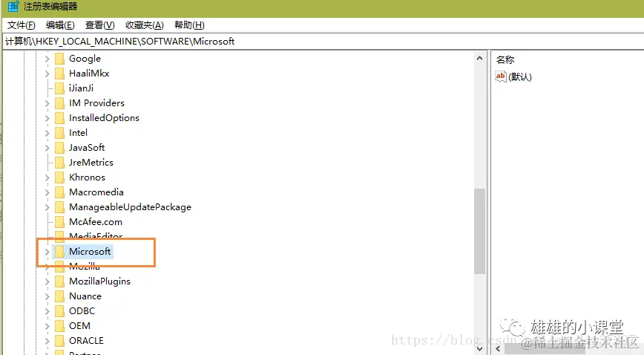This screenshot has height=355, width=644.
Task: Click the Microsoft folder icon
Action: click(59, 252)
